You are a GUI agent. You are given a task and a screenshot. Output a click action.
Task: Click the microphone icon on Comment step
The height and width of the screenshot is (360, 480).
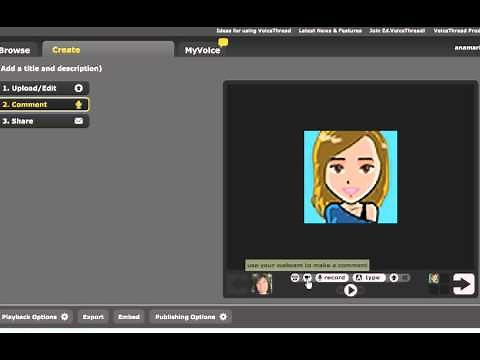pos(79,104)
